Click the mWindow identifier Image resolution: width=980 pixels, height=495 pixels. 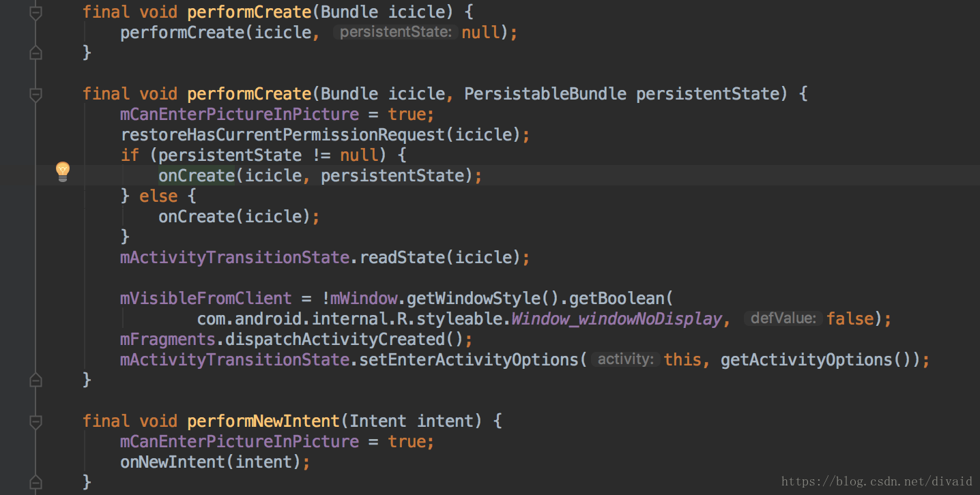(364, 298)
